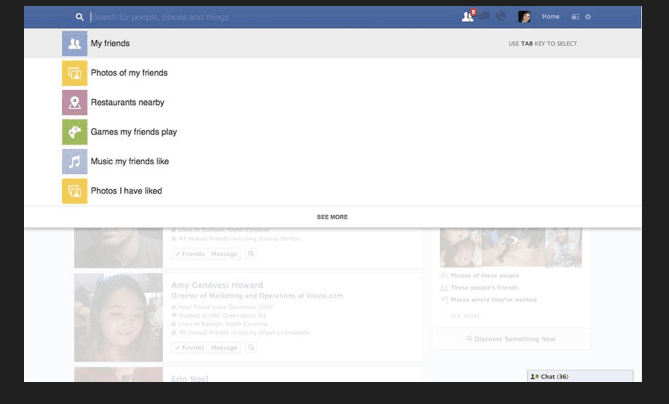Screen dimensions: 669x404
Task: Select Restaurants nearby suggestion
Action: 333,102
